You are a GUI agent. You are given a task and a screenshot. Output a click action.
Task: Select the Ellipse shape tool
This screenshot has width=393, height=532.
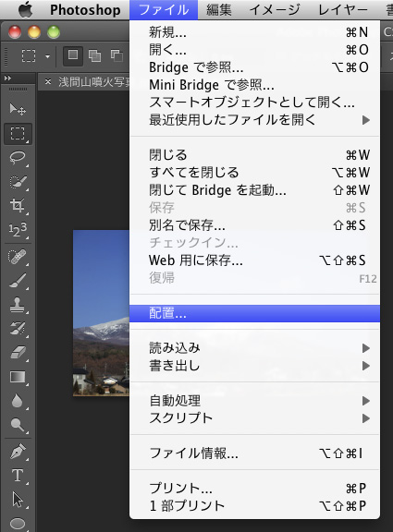[18, 524]
